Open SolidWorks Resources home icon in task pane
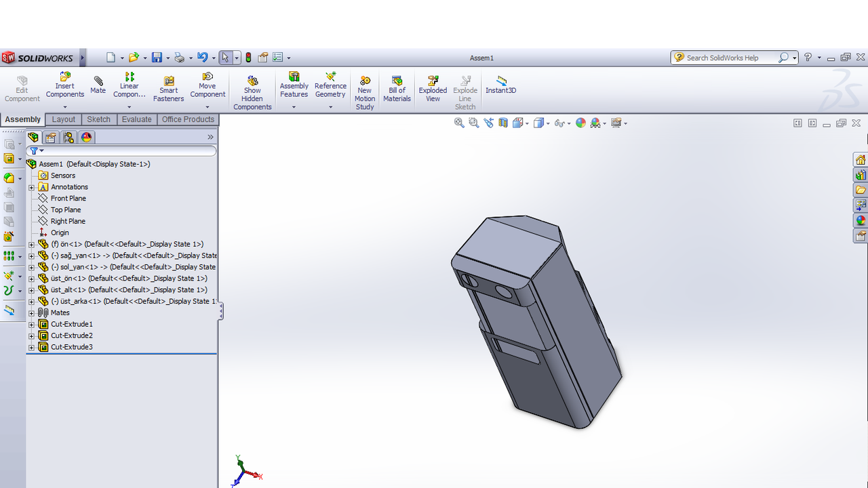868x488 pixels. click(861, 160)
